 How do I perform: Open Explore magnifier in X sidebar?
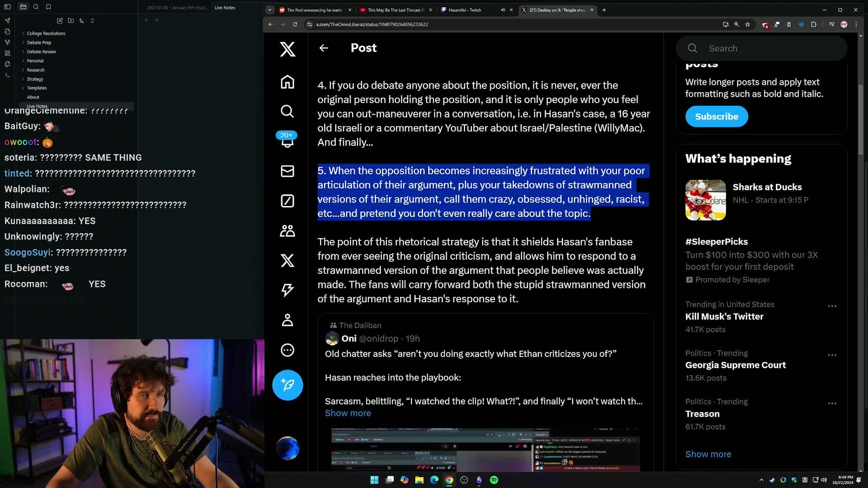(x=287, y=111)
